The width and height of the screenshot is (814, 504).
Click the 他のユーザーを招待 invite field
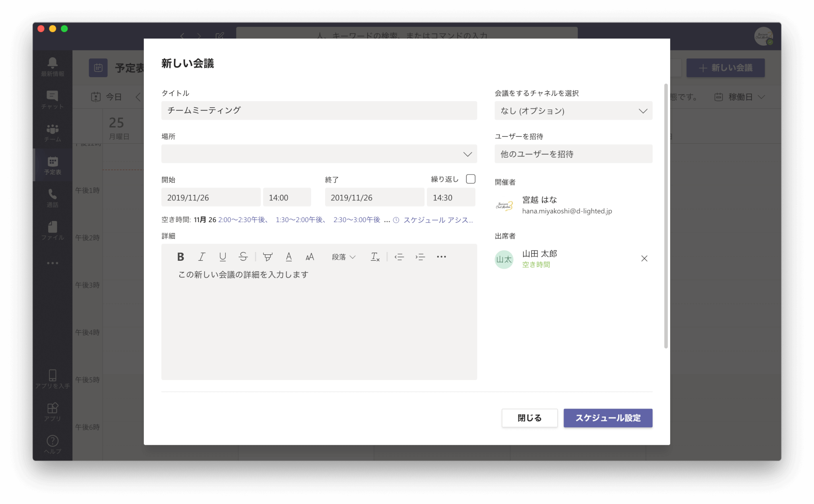click(x=573, y=154)
